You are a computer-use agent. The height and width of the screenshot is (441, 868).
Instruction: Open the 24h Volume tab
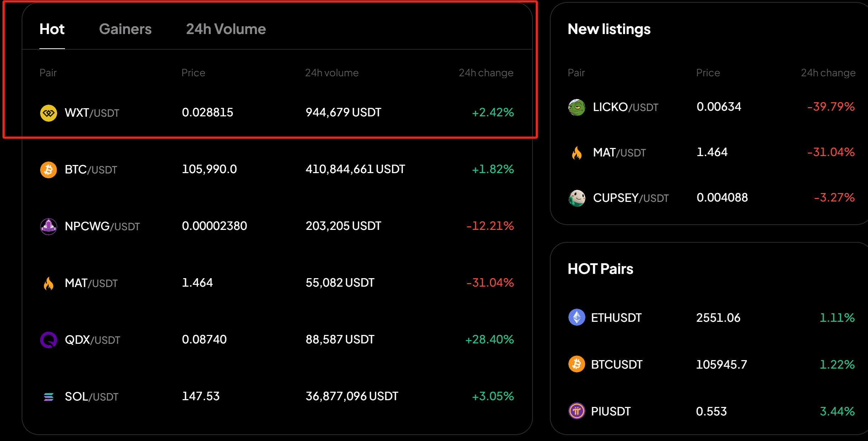pyautogui.click(x=226, y=29)
